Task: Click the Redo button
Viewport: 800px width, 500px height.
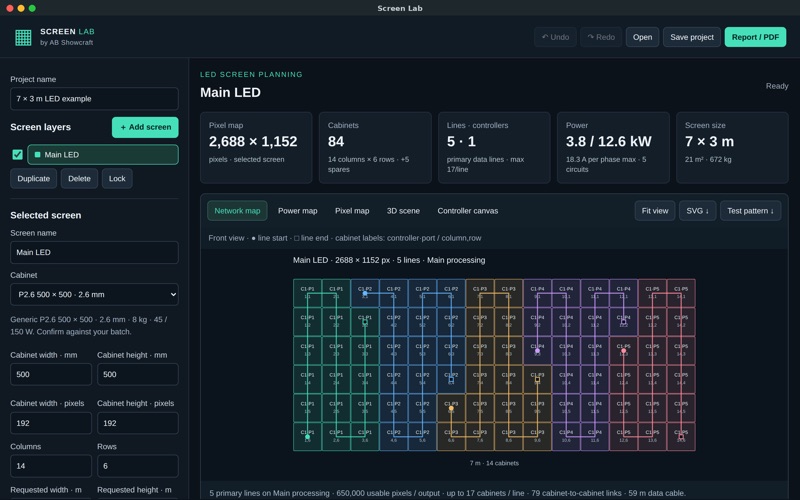Action: 601,37
